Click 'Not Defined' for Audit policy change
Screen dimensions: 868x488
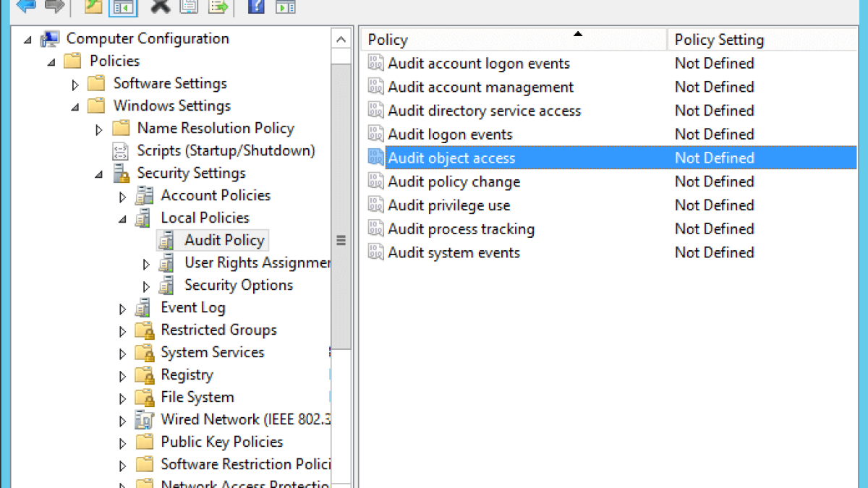[714, 181]
